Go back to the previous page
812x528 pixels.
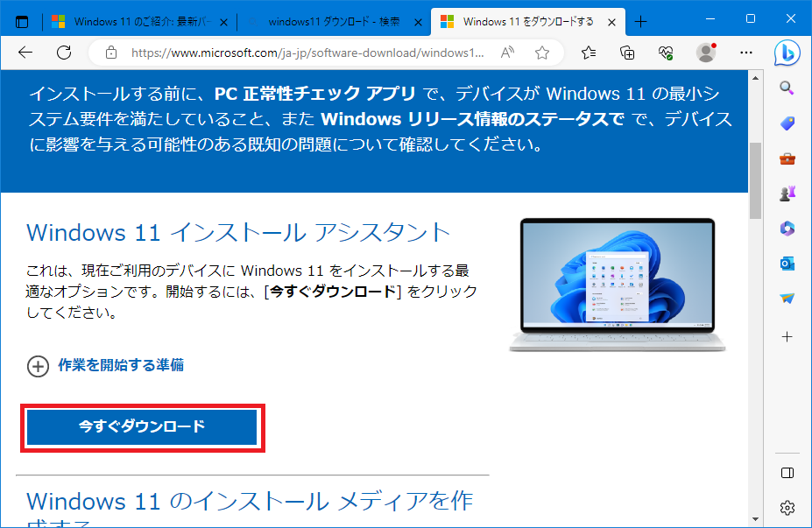coord(25,53)
